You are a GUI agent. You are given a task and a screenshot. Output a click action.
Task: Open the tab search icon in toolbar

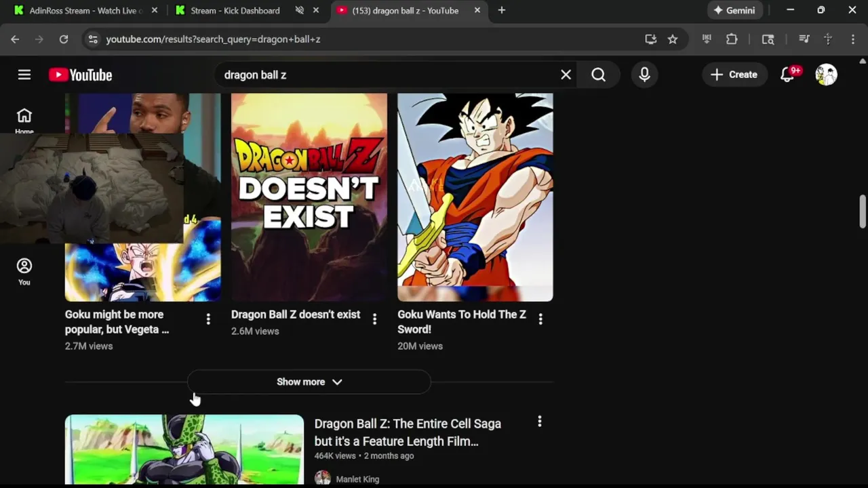click(x=768, y=39)
